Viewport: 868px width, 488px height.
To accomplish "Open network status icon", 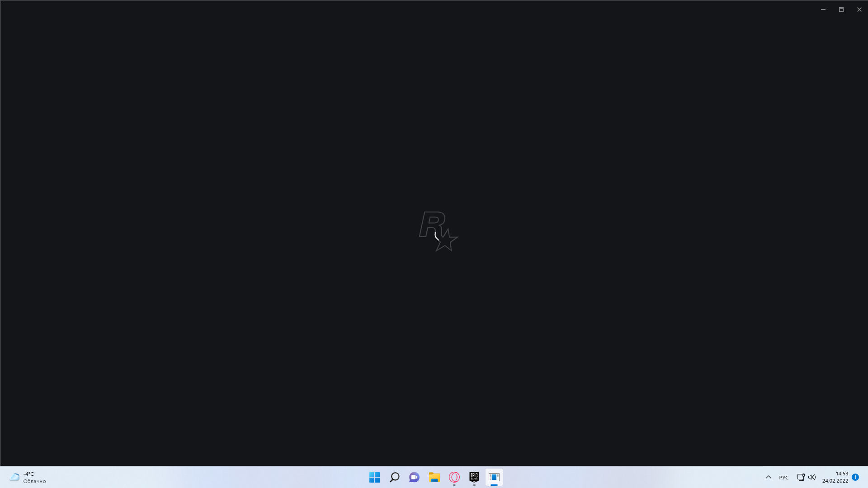I will [x=801, y=477].
